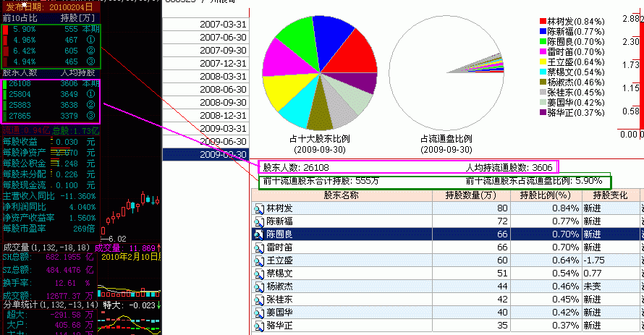
Task: Click the 占十大股东比例 pie chart
Action: point(320,72)
